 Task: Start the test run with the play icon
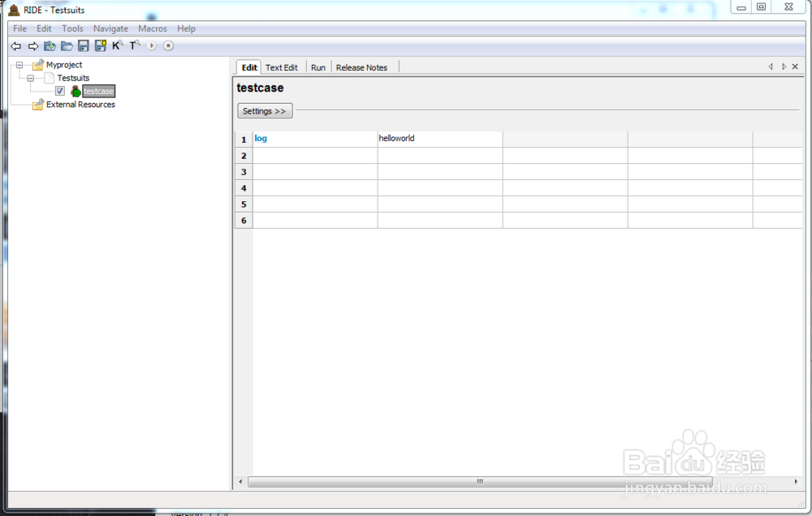pos(151,45)
